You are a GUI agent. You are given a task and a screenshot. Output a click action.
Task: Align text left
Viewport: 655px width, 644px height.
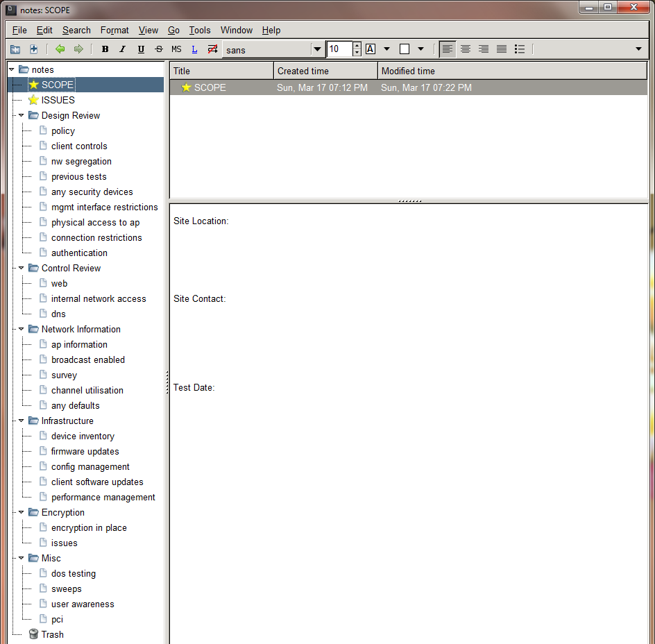pos(448,49)
